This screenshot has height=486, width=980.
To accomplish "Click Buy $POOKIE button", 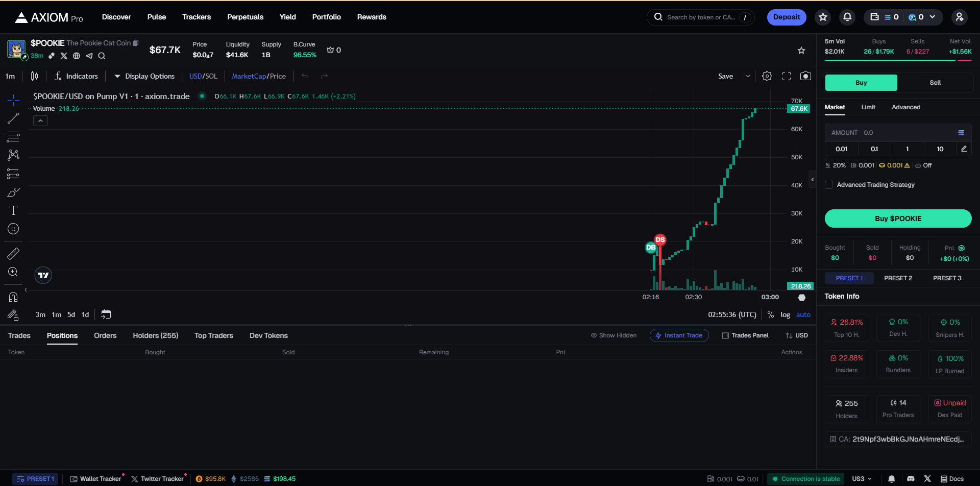I will (898, 218).
